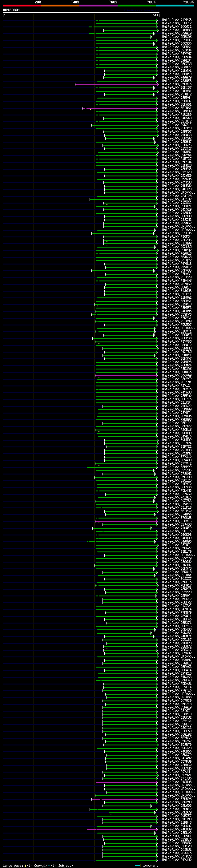197x868 pixels.
Task: Select hit label UniRef100_Q21C64
Action: (177, 403)
